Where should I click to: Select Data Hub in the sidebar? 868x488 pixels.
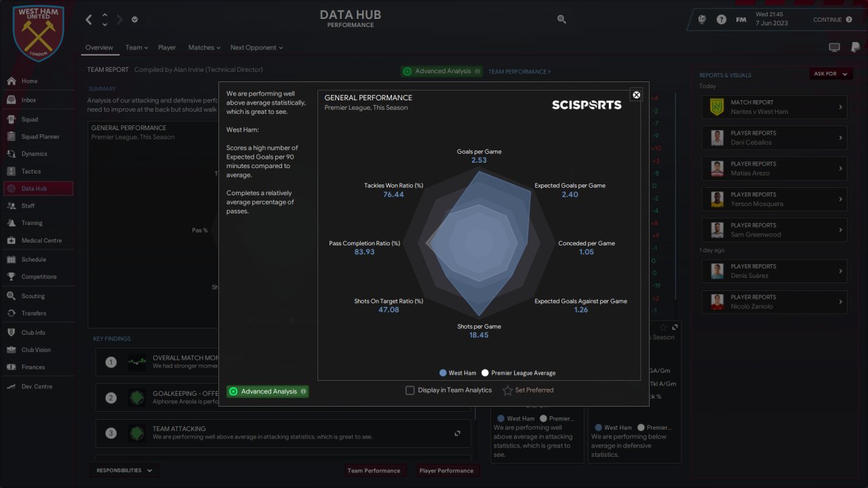(37, 188)
